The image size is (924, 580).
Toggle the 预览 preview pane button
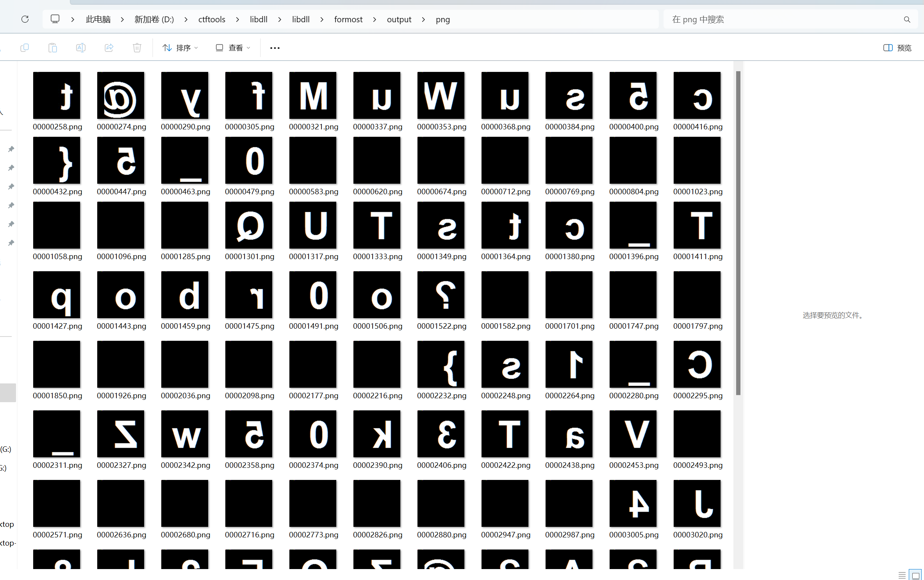coord(897,48)
